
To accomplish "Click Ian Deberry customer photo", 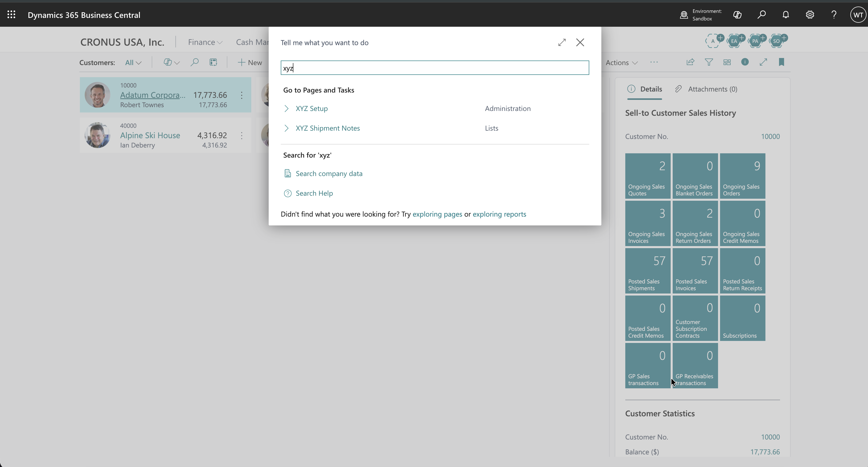I will click(97, 135).
